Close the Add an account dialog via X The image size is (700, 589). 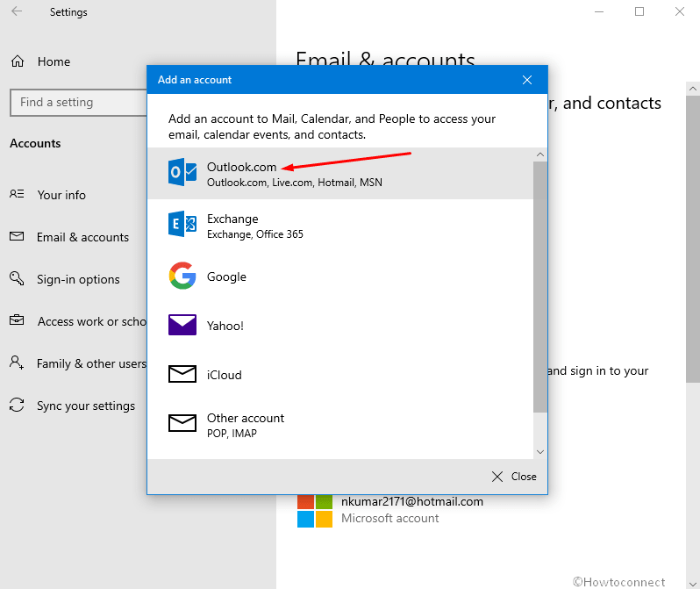[527, 80]
